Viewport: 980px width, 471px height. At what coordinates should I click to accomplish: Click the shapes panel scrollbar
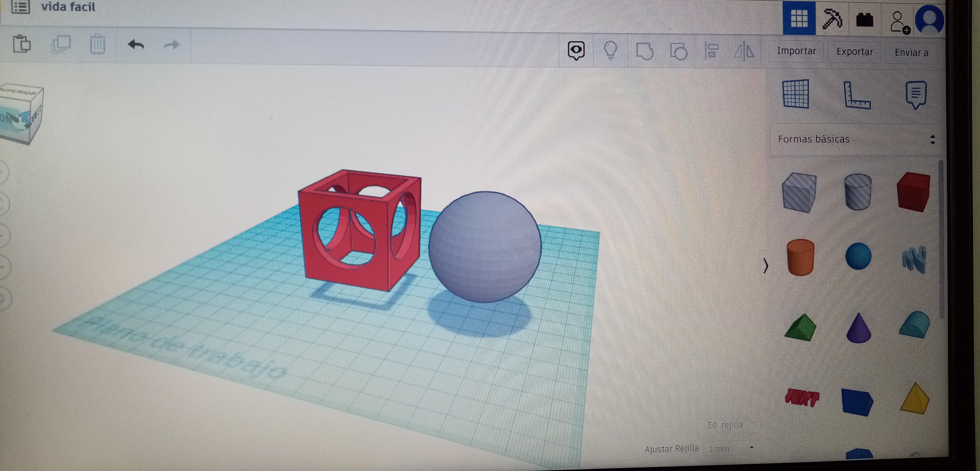point(942,240)
